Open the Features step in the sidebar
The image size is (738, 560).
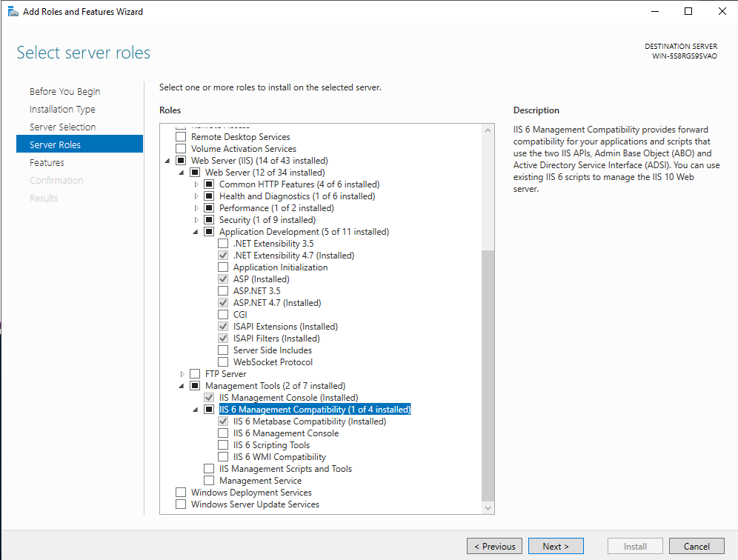[x=47, y=162]
